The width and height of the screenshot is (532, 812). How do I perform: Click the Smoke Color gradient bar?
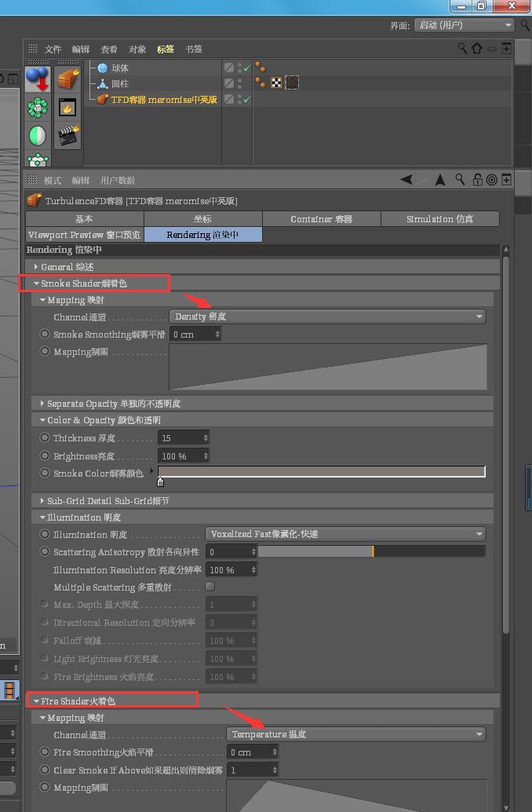coord(322,471)
